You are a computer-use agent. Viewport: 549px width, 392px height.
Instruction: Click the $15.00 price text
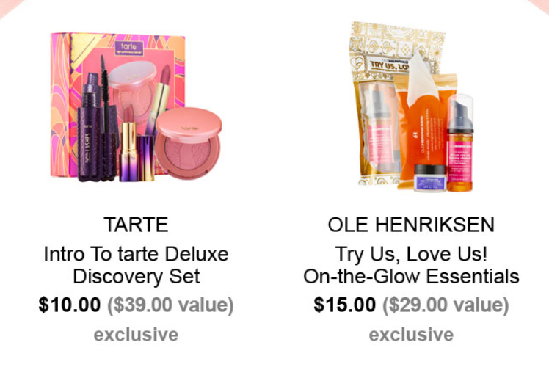point(344,305)
